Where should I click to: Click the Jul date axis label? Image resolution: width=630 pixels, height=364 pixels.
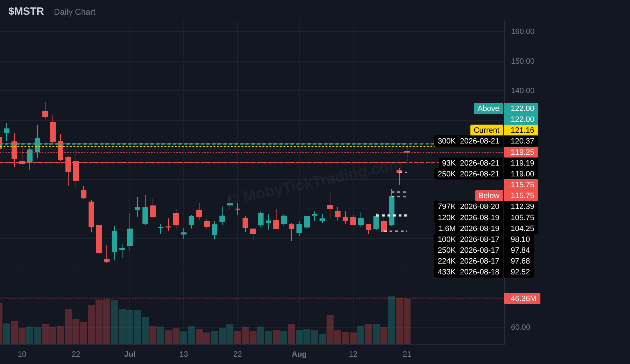129,354
